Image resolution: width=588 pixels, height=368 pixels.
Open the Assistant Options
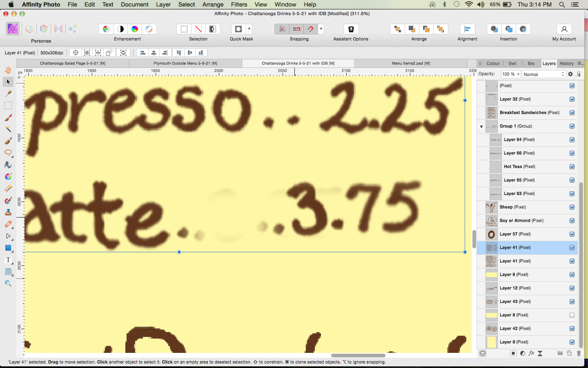click(351, 29)
